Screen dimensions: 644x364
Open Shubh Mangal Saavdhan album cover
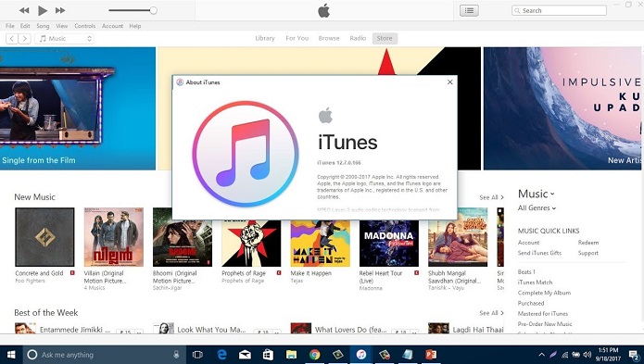coord(458,237)
